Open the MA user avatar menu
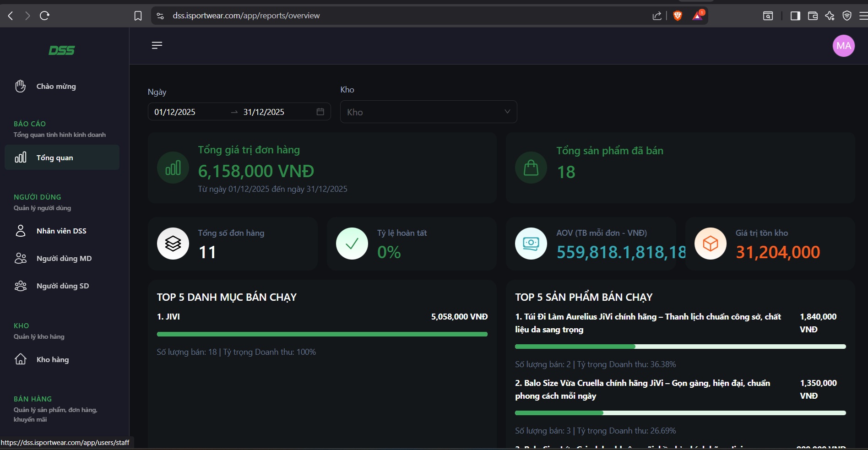The image size is (868, 450). coord(843,46)
